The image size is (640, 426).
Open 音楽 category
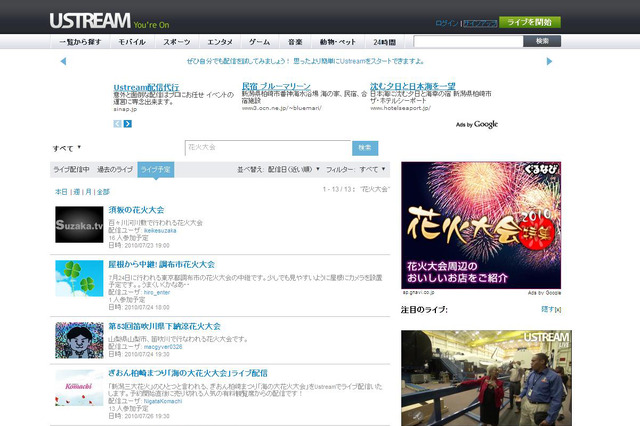click(295, 42)
